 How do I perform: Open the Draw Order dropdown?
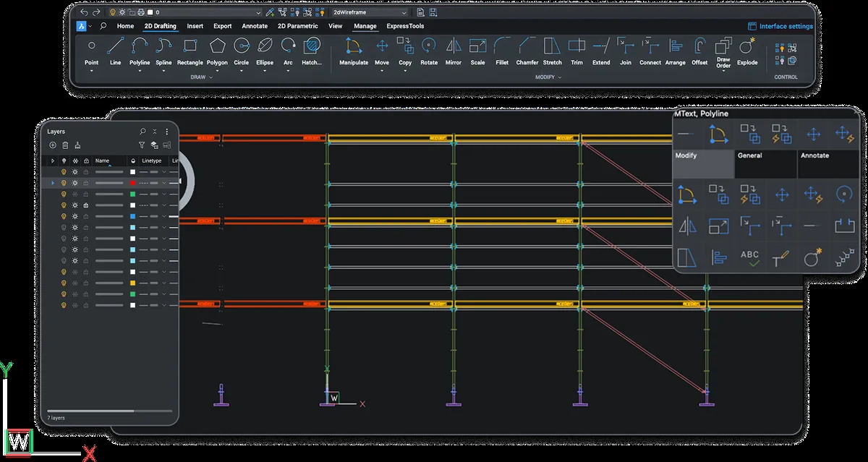(723, 72)
